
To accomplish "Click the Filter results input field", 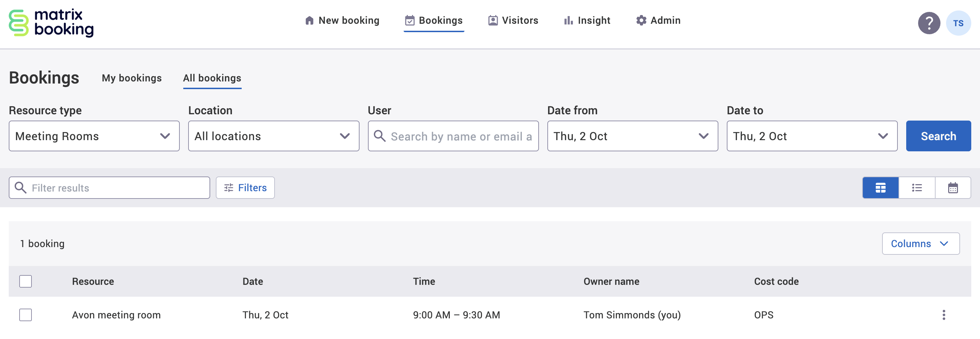I will pos(109,187).
